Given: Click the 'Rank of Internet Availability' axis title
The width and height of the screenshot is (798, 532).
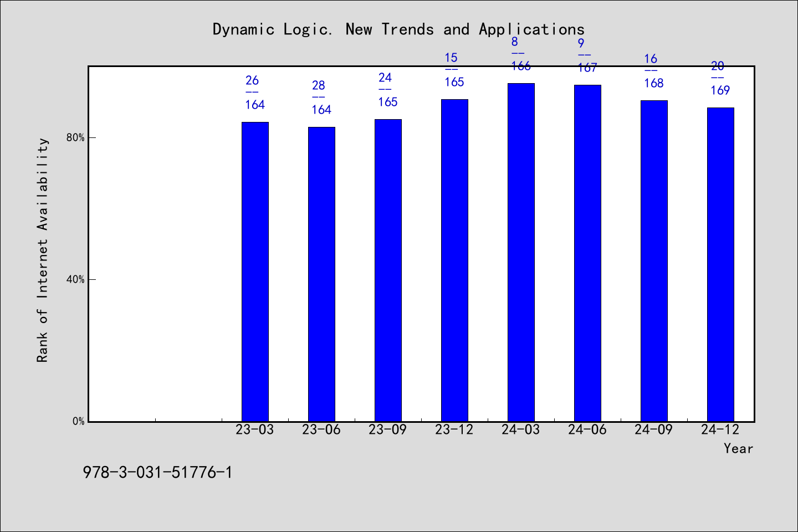Looking at the screenshot, I should [43, 250].
